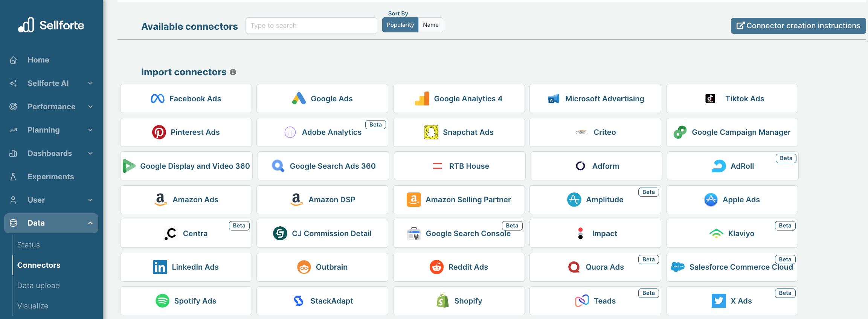
Task: Choose the Apple Ads connector
Action: [732, 200]
